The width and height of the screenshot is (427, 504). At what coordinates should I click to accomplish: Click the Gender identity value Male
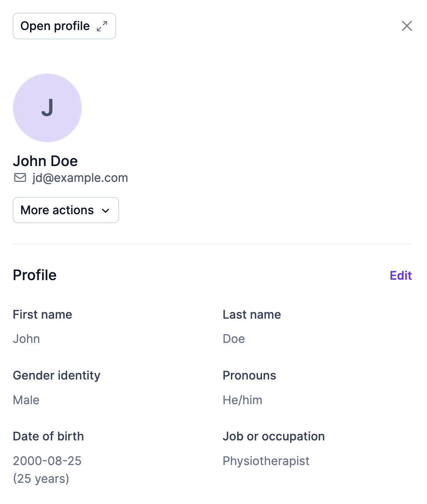(26, 400)
